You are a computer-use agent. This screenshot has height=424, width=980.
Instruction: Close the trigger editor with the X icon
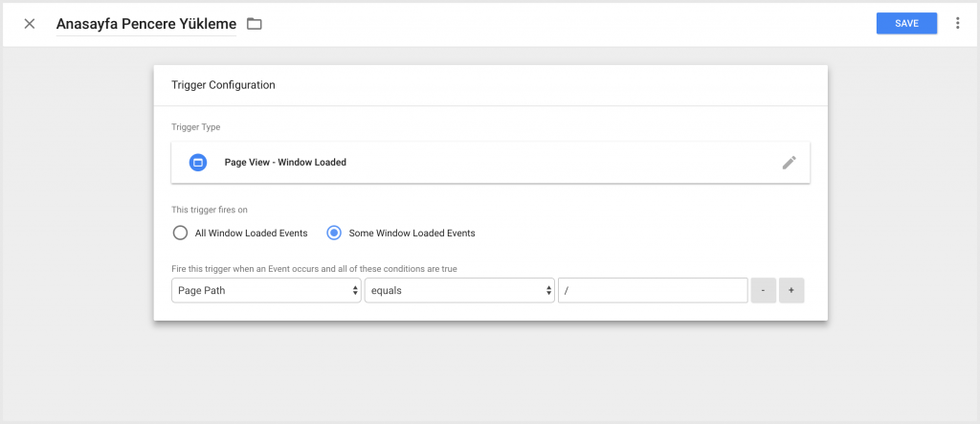click(x=30, y=24)
